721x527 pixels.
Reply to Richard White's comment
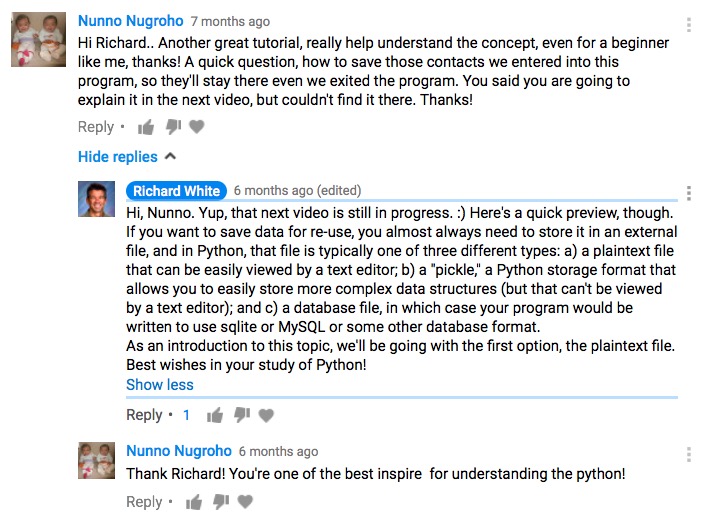144,415
